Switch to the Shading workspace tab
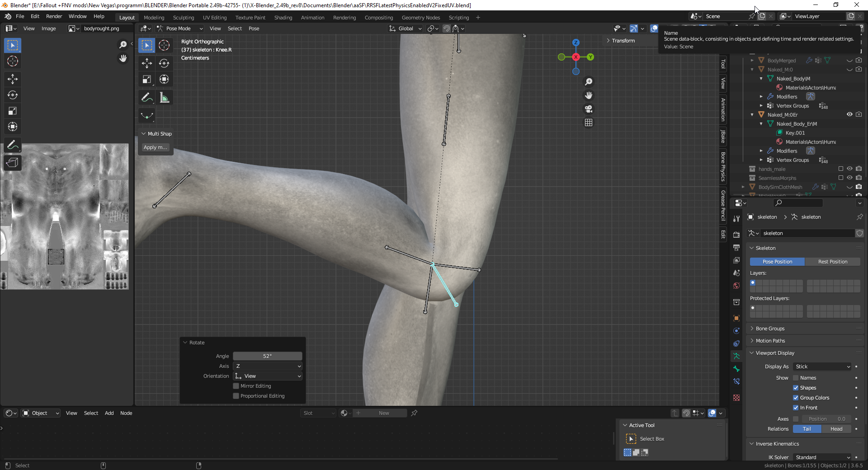The width and height of the screenshot is (868, 470). (x=283, y=17)
